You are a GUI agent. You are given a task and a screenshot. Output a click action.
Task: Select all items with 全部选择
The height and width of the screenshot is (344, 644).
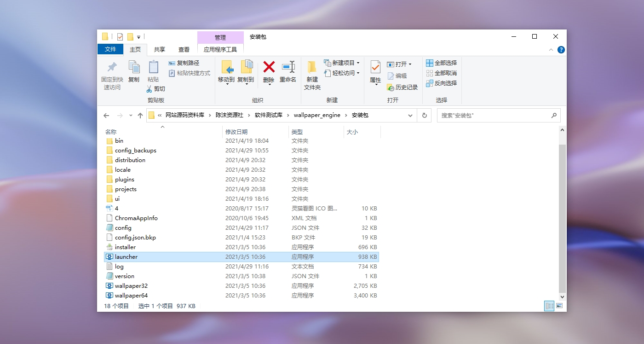point(441,63)
